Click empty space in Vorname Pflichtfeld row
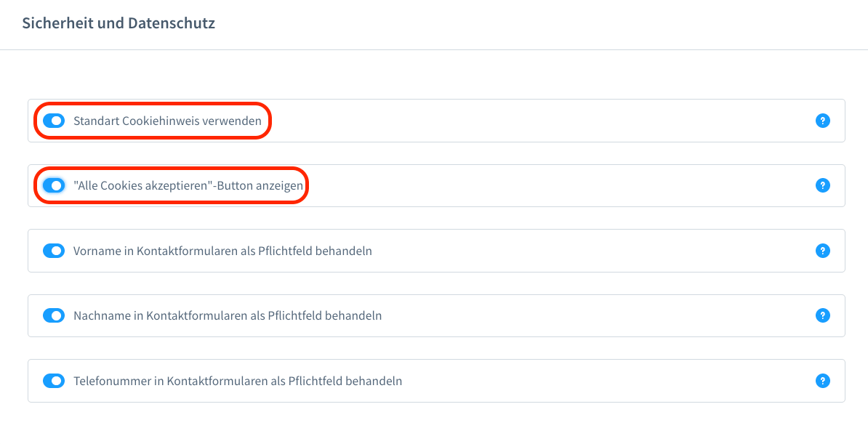The width and height of the screenshot is (868, 444). 582,251
